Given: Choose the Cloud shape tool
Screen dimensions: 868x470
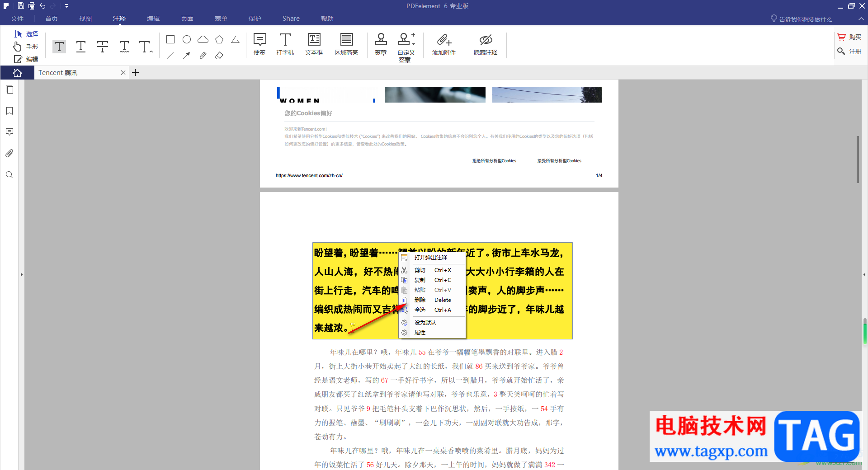Looking at the screenshot, I should tap(203, 40).
